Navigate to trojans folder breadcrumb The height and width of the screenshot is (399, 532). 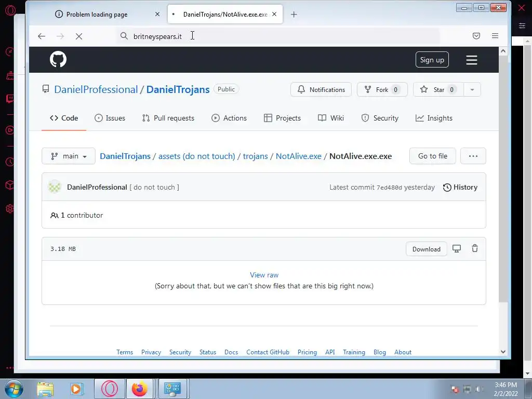pos(255,156)
